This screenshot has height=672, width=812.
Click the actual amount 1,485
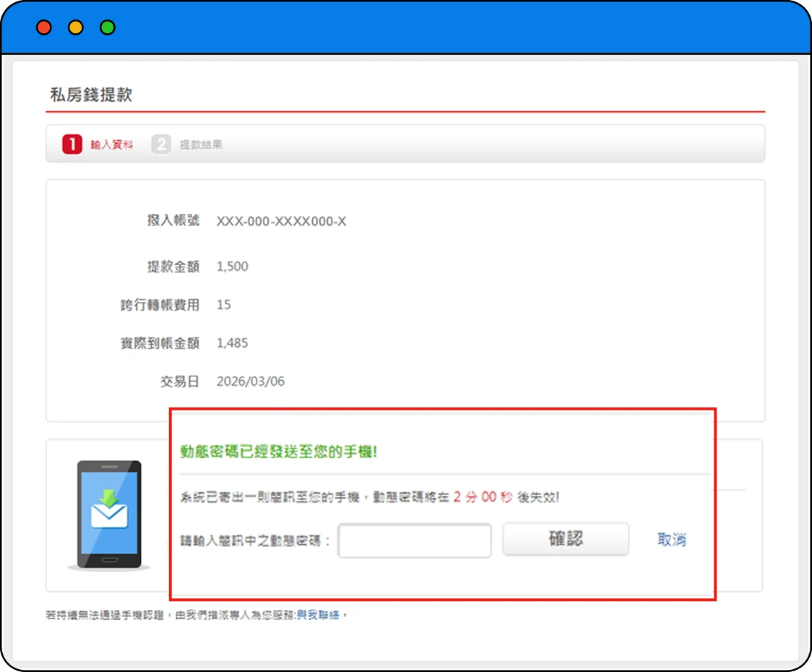click(x=232, y=343)
